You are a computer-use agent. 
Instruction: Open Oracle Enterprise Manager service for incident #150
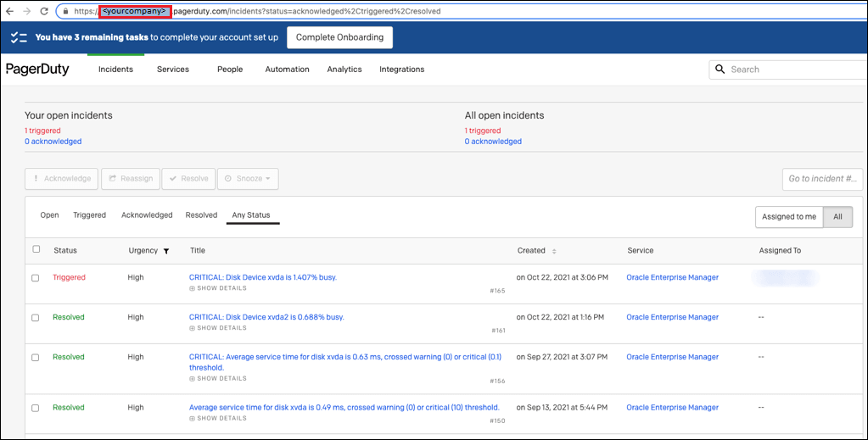pyautogui.click(x=673, y=407)
